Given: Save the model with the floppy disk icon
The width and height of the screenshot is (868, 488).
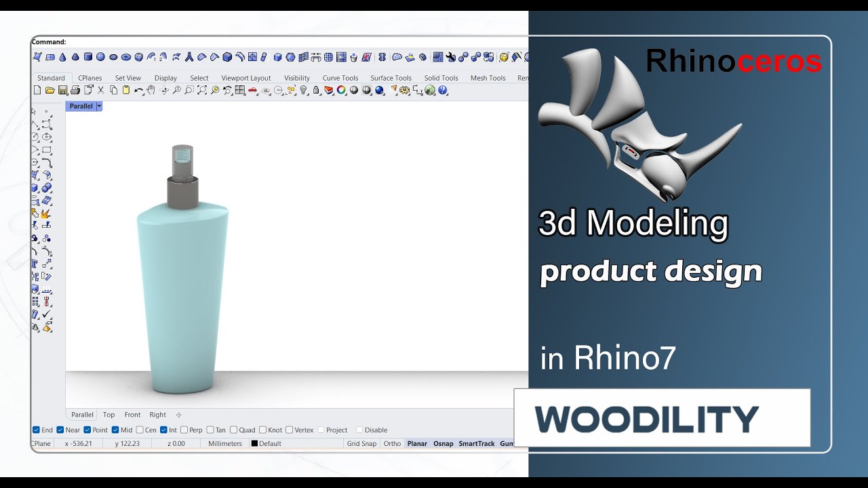Looking at the screenshot, I should point(62,90).
